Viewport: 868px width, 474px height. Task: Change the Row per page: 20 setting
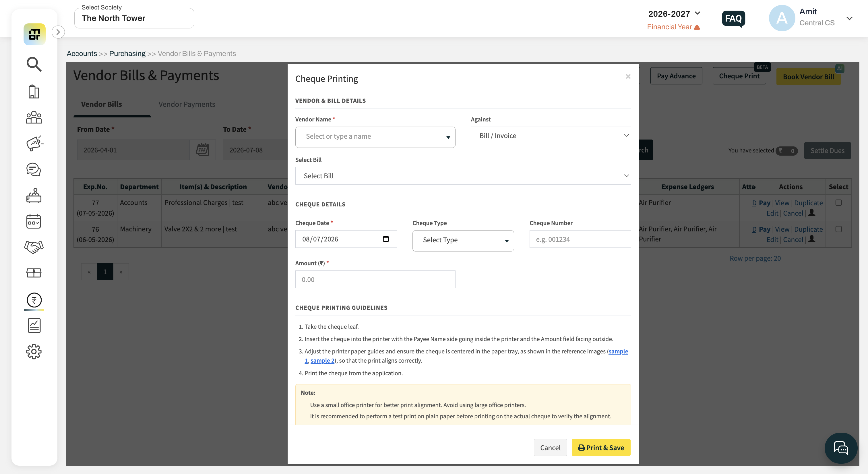pyautogui.click(x=755, y=258)
